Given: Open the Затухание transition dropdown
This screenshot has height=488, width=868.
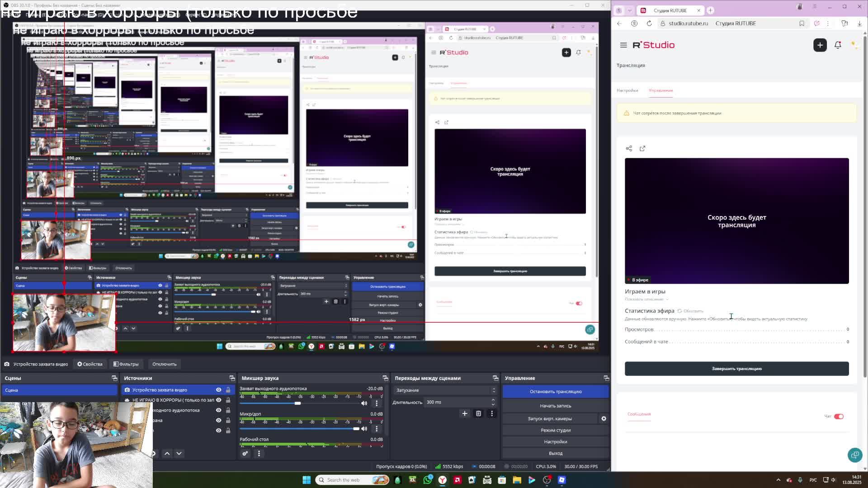Looking at the screenshot, I should (445, 390).
